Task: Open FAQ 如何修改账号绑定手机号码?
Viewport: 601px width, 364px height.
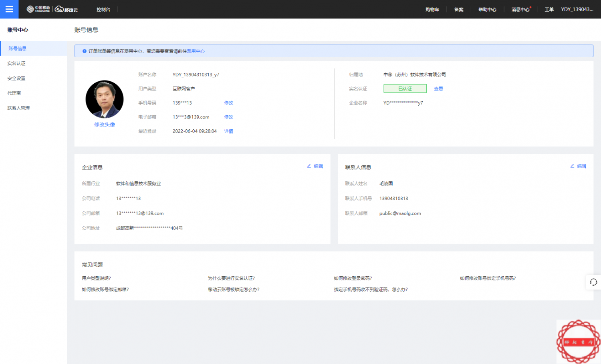Action: tap(488, 278)
